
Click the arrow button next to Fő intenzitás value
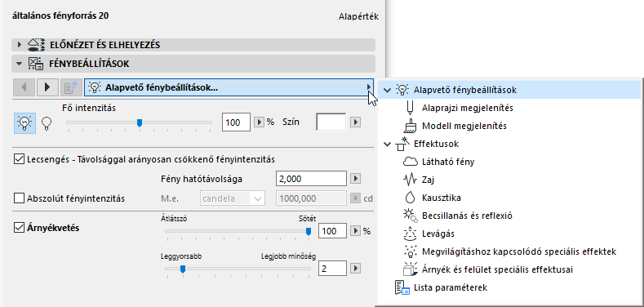[259, 122]
